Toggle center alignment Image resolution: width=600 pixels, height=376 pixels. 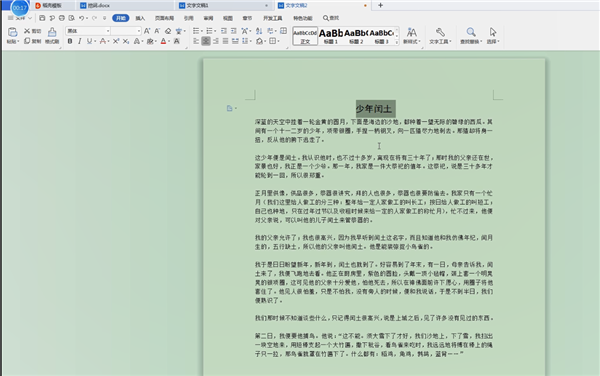tap(206, 41)
